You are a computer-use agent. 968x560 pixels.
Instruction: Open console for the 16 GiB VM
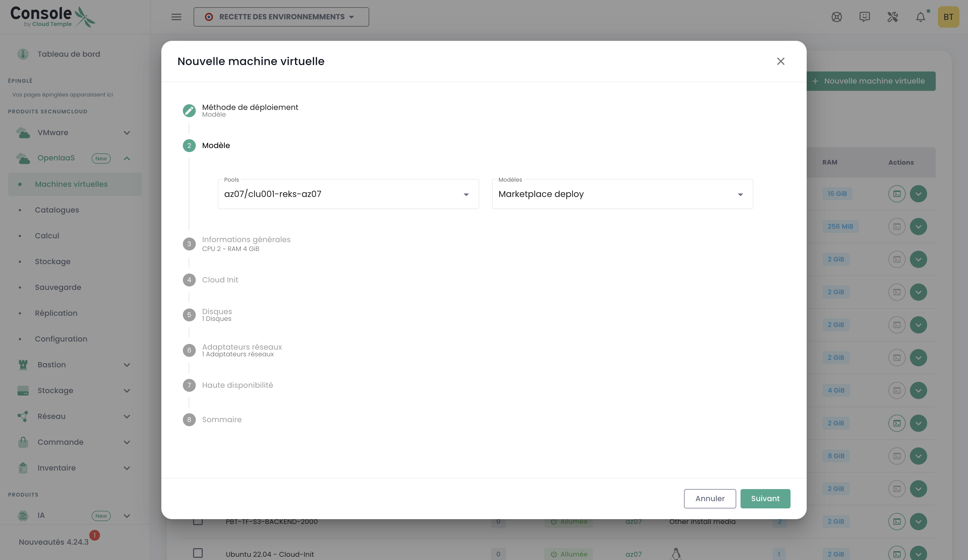click(x=896, y=194)
